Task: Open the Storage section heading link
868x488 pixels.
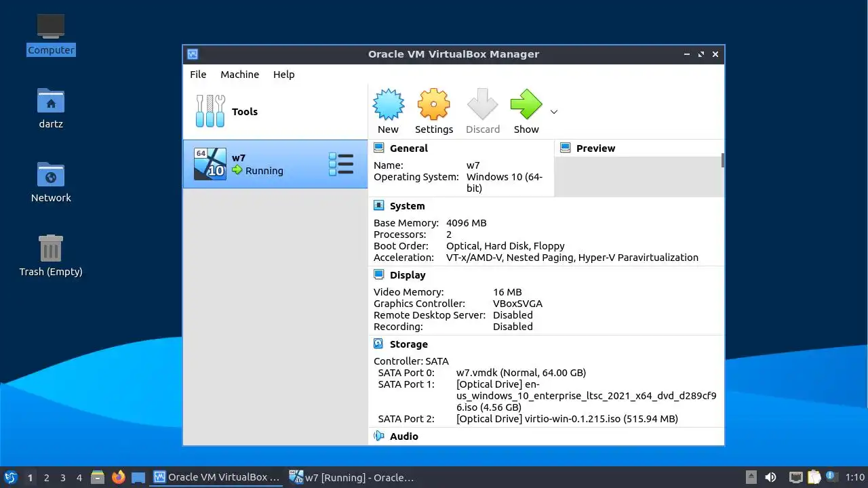Action: [409, 344]
